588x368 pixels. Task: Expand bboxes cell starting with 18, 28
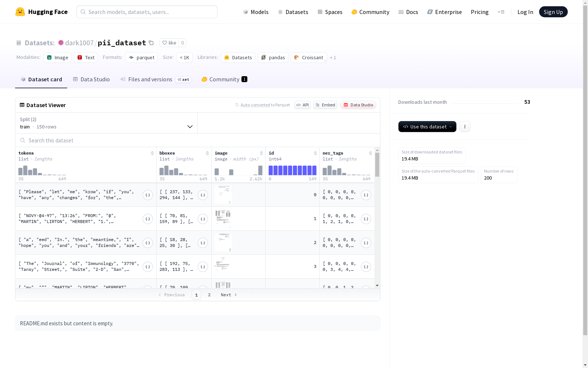click(x=203, y=243)
